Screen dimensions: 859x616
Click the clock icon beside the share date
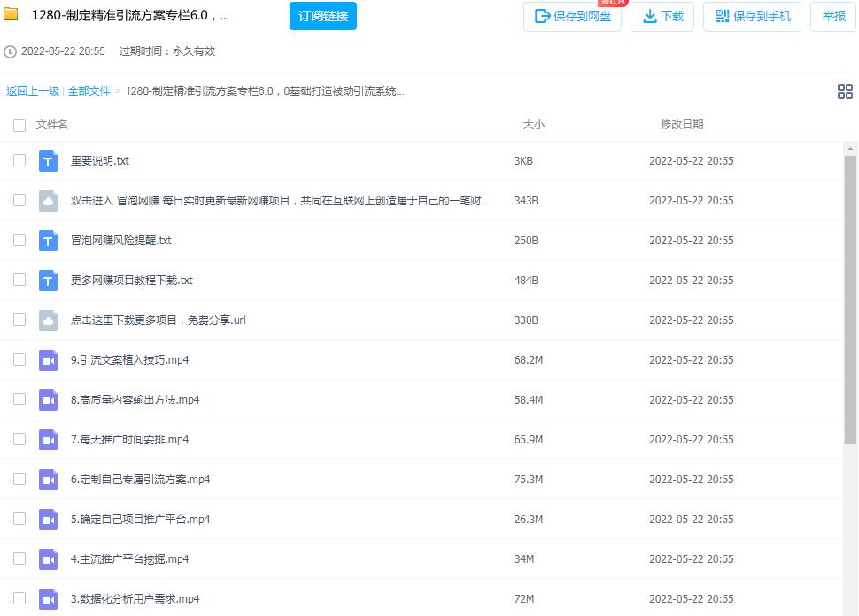pos(10,51)
